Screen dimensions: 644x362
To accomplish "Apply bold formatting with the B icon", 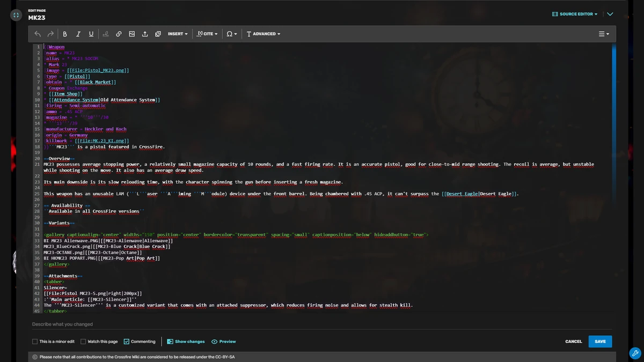I will tap(64, 33).
